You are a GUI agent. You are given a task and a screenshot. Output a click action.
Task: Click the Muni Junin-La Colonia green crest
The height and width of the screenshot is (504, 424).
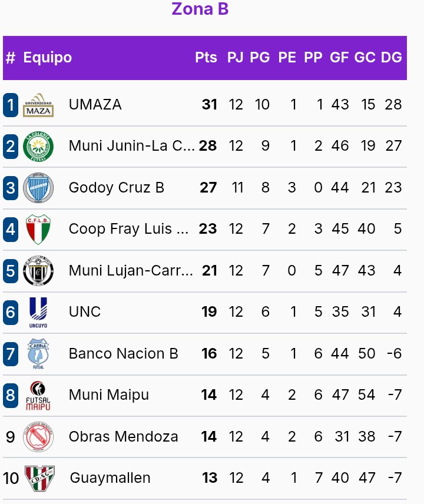coord(38,146)
